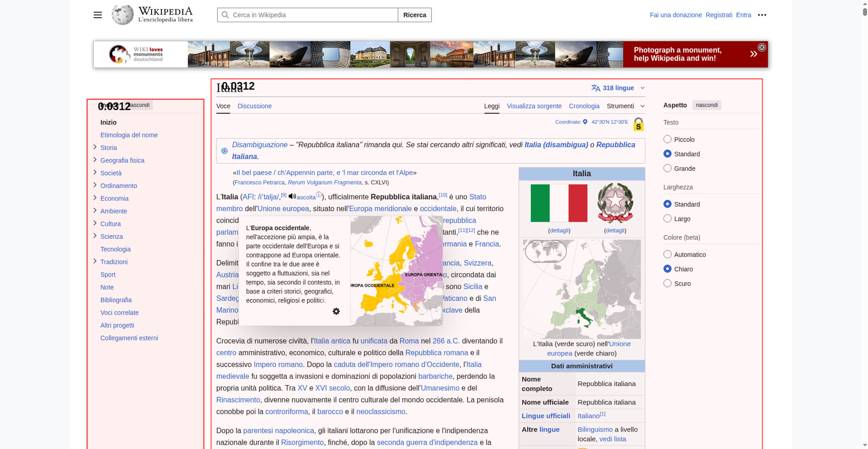Screen dimensions: 868x449
Task: Click the Wikipedia globe logo
Action: (x=122, y=15)
